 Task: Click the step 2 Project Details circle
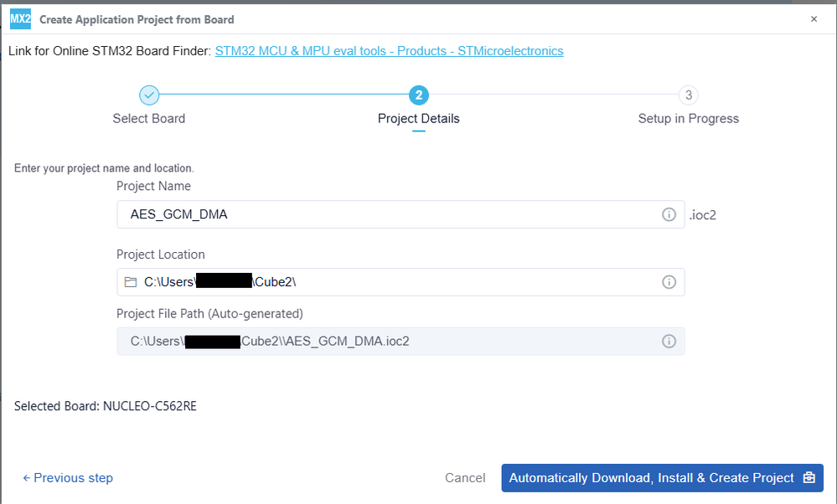point(419,95)
